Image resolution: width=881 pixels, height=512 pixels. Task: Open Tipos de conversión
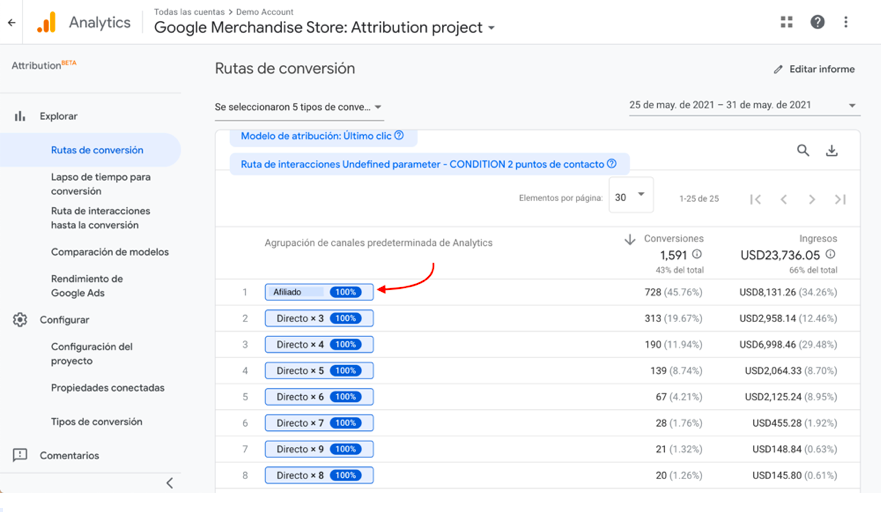pyautogui.click(x=96, y=422)
